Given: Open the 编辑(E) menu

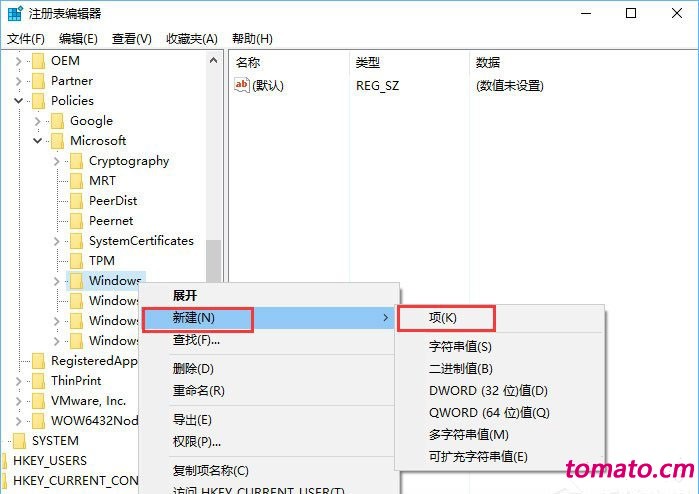Looking at the screenshot, I should point(78,39).
